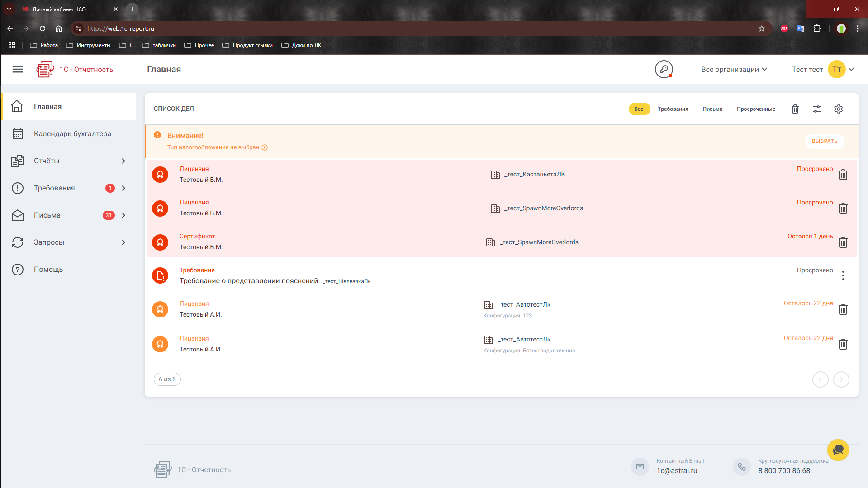Open the three-dot menu for Требование row
Screen dimensions: 868x488
click(843, 275)
